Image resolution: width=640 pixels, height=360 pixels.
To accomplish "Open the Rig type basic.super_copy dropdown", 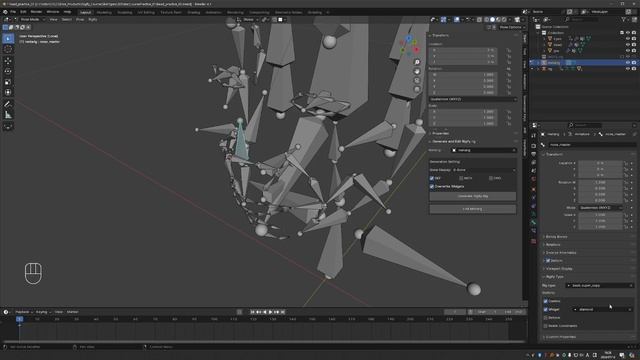I will coord(600,285).
